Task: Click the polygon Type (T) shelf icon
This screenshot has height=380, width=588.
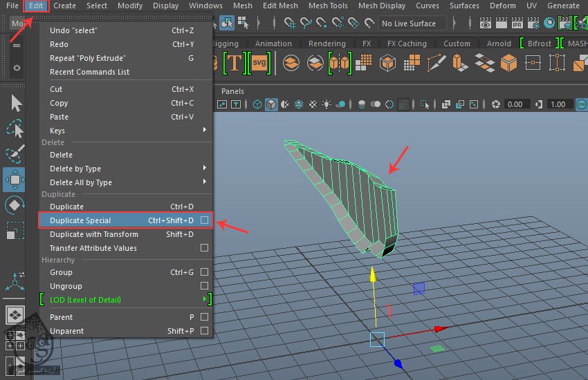Action: click(x=235, y=64)
